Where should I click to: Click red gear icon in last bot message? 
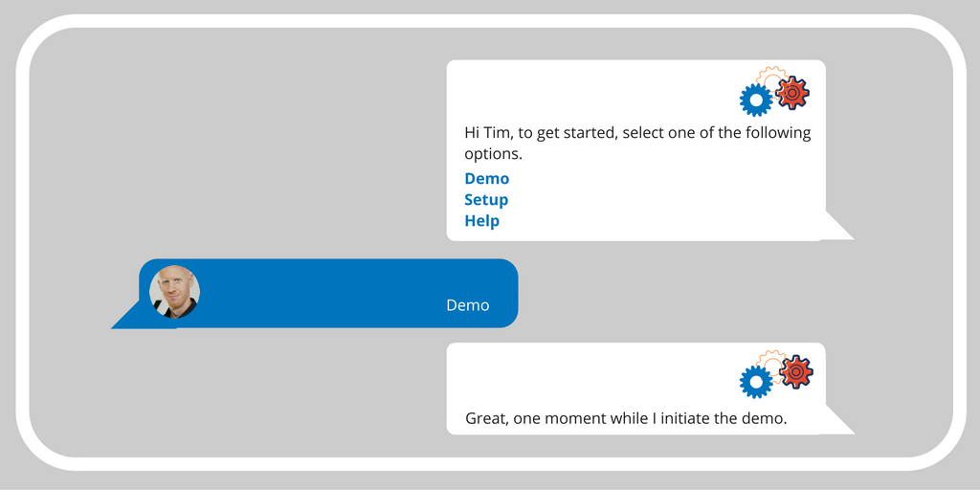pos(795,371)
